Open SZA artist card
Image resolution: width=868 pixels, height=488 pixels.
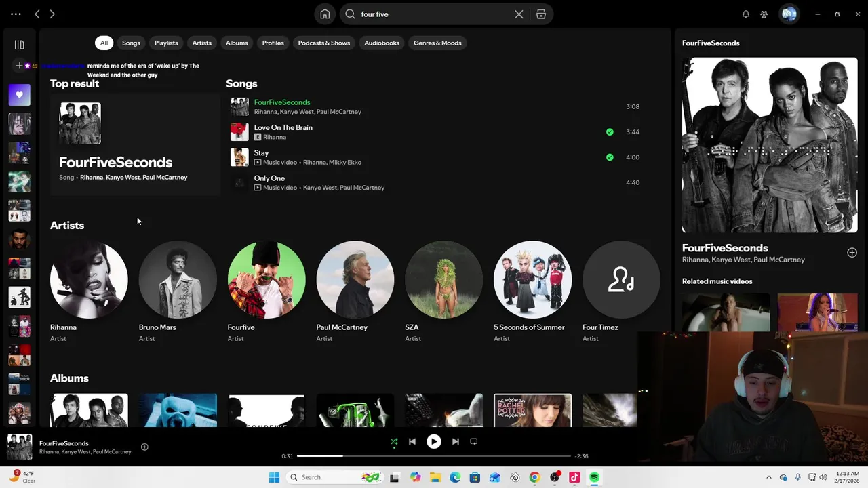click(x=443, y=291)
